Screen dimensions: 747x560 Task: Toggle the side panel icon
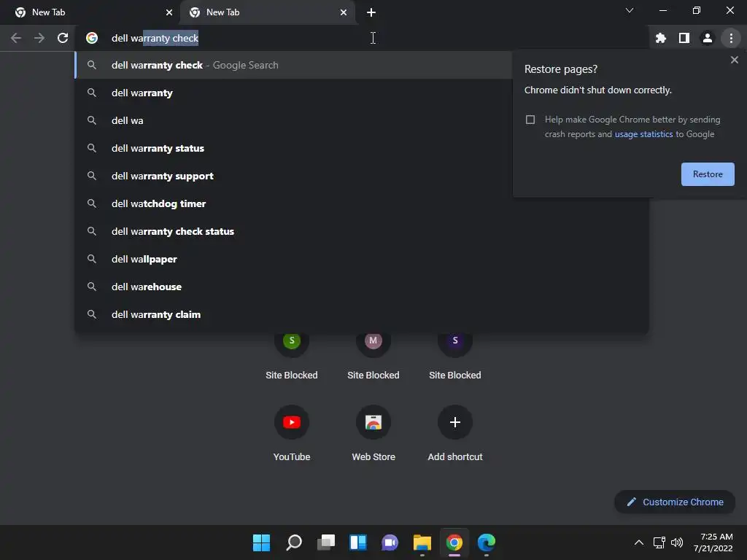[684, 38]
